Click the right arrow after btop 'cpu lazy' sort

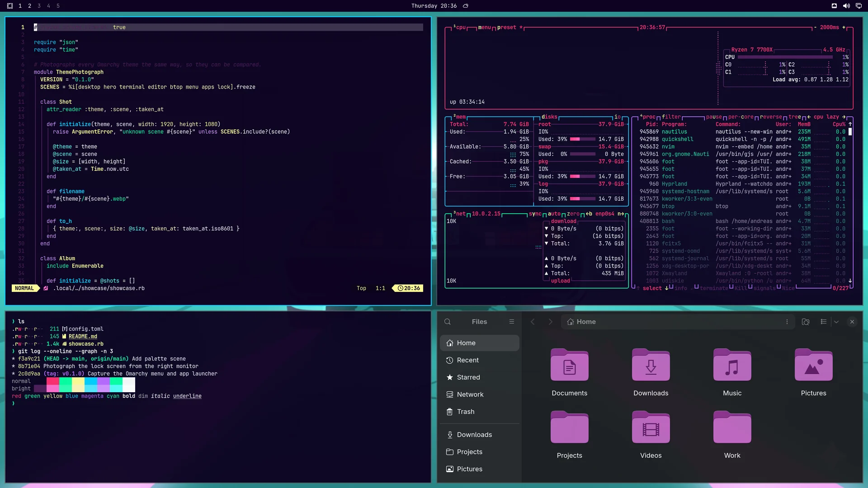pyautogui.click(x=844, y=117)
